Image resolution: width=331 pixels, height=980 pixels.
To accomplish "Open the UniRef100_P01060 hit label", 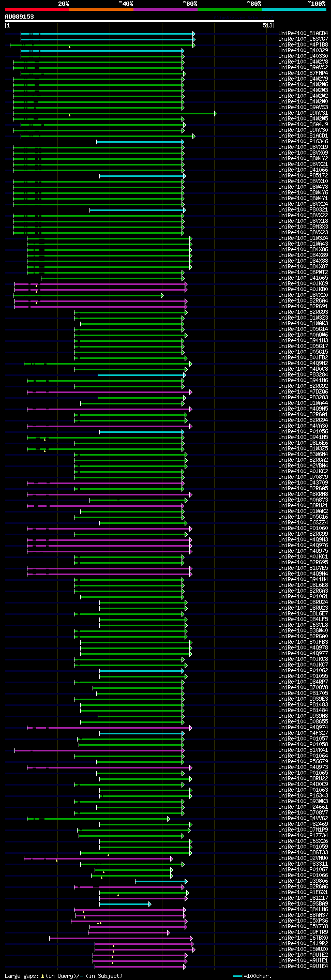I will [303, 529].
